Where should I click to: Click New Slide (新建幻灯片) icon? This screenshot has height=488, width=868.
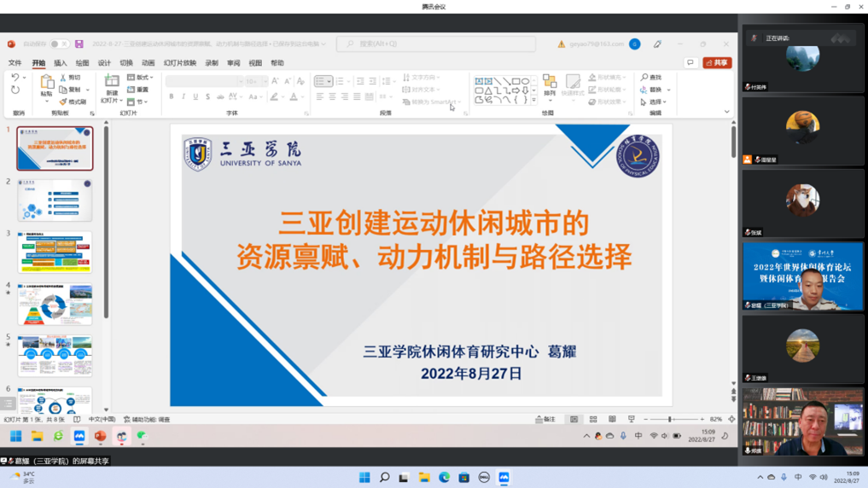(112, 81)
